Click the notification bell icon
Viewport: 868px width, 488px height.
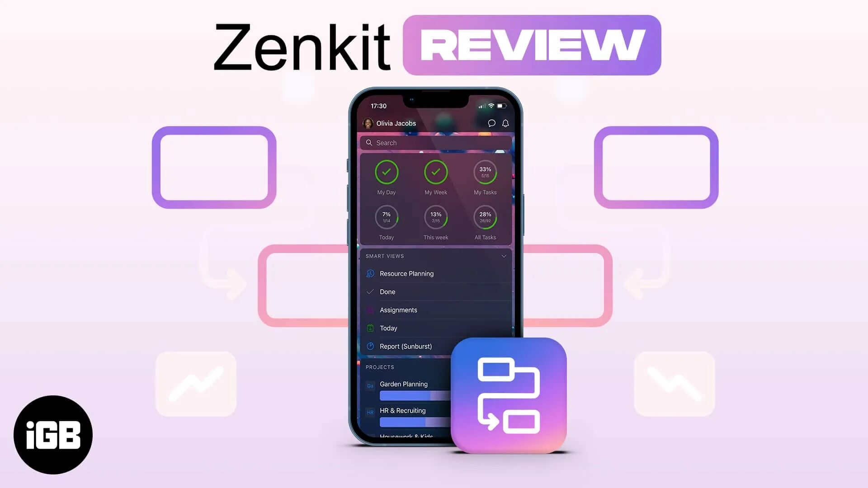pos(505,123)
